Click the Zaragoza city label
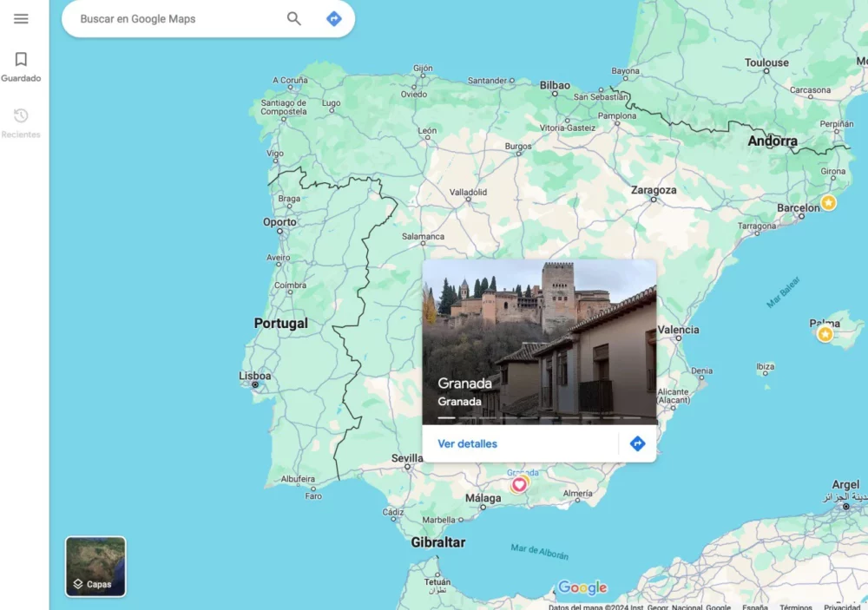Screen dimensions: 868x610 click(654, 190)
